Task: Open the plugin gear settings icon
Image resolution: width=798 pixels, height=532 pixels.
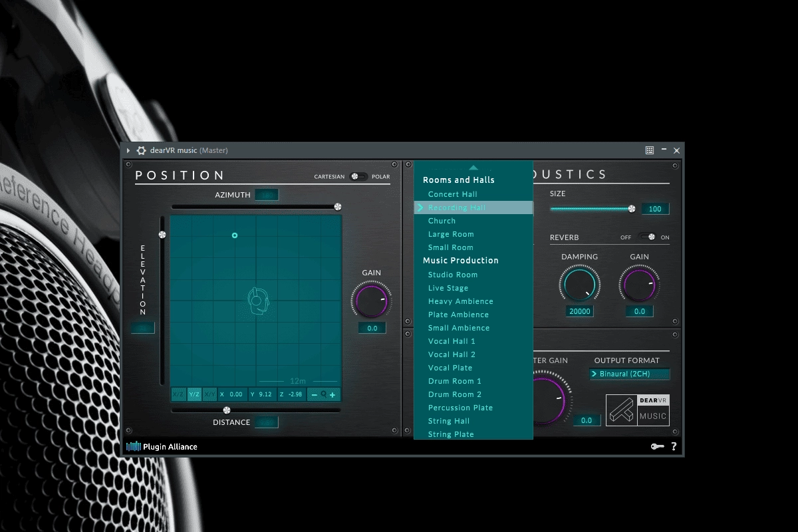Action: (x=141, y=150)
